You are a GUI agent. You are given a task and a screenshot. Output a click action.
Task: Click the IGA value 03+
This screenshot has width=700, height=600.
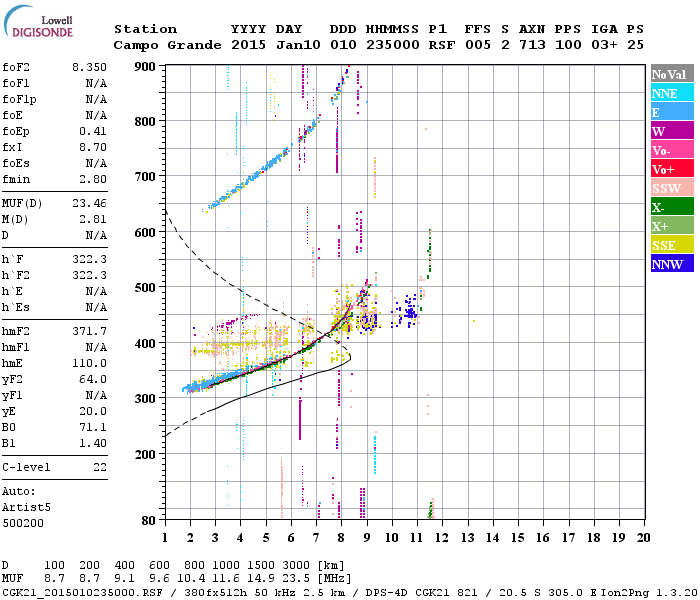coord(604,45)
